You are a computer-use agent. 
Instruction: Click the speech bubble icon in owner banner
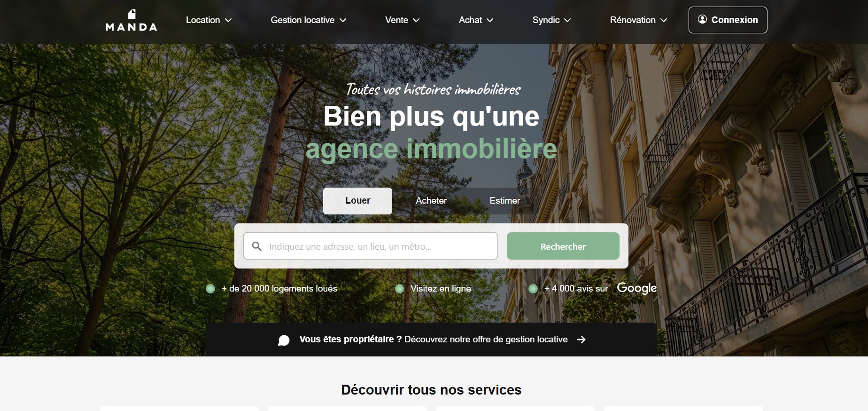tap(284, 340)
